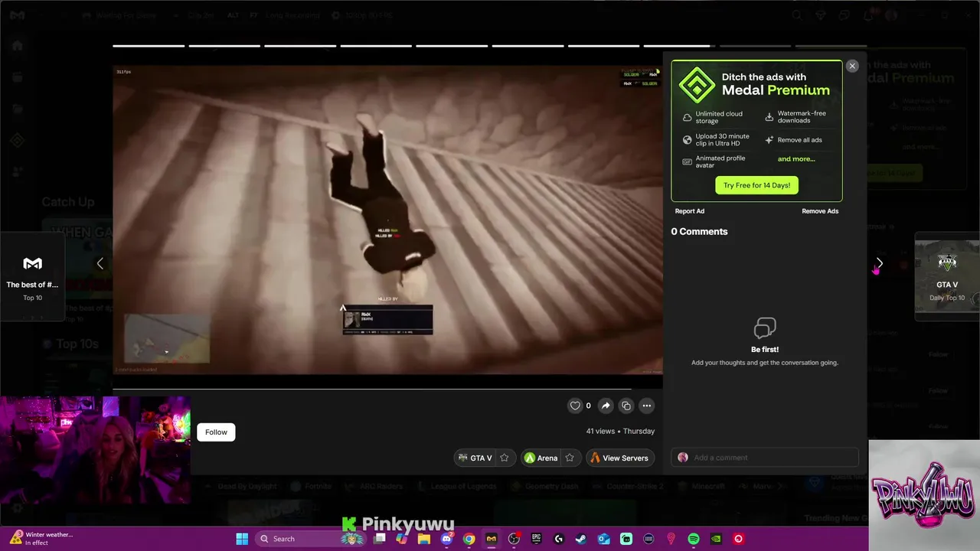Favorite GTA V with the star icon

[505, 458]
